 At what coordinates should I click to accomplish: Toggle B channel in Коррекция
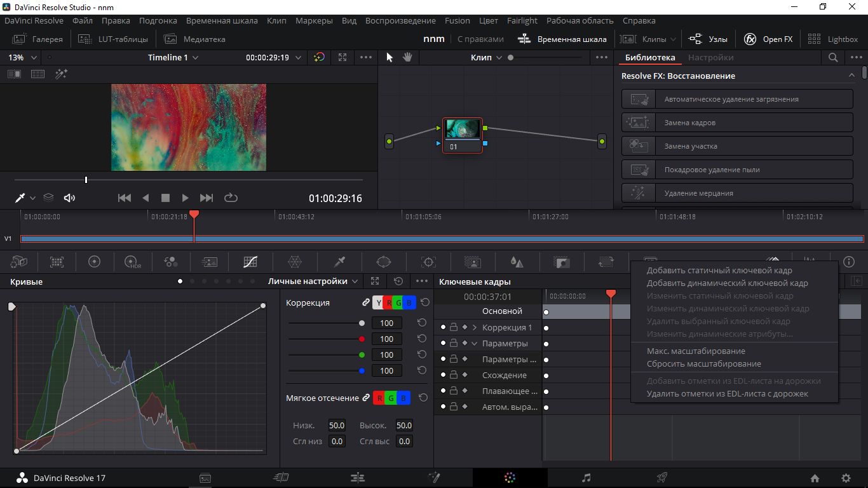(x=410, y=303)
